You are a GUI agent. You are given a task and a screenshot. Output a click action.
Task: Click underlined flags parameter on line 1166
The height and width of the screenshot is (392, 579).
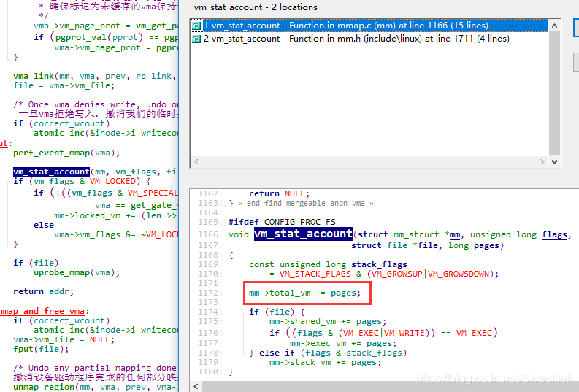click(x=554, y=234)
